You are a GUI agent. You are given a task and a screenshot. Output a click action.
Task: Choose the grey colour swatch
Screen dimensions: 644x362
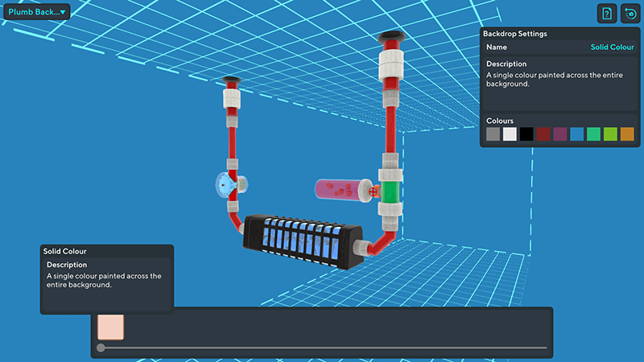pyautogui.click(x=493, y=134)
